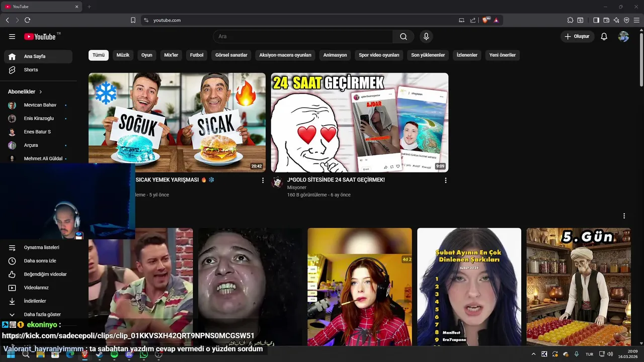
Task: Select the Yeni öneriler chip
Action: click(x=503, y=55)
